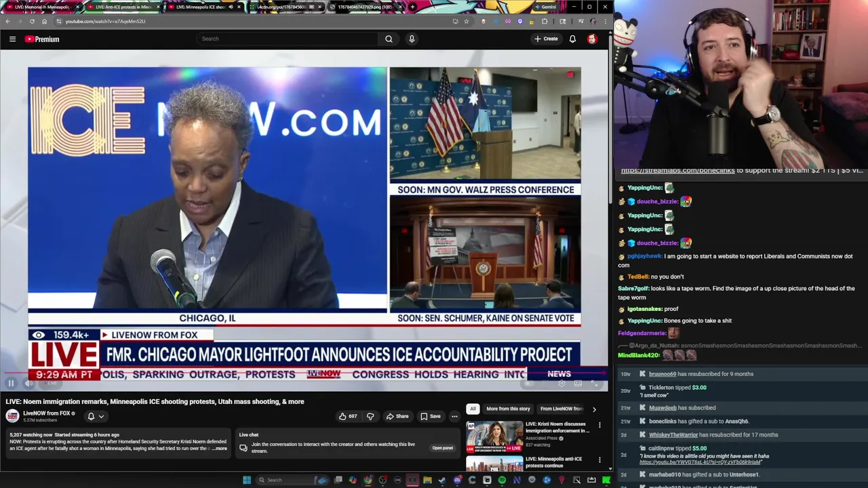
Task: Switch to the i.4cdn.org tab
Action: point(285,7)
